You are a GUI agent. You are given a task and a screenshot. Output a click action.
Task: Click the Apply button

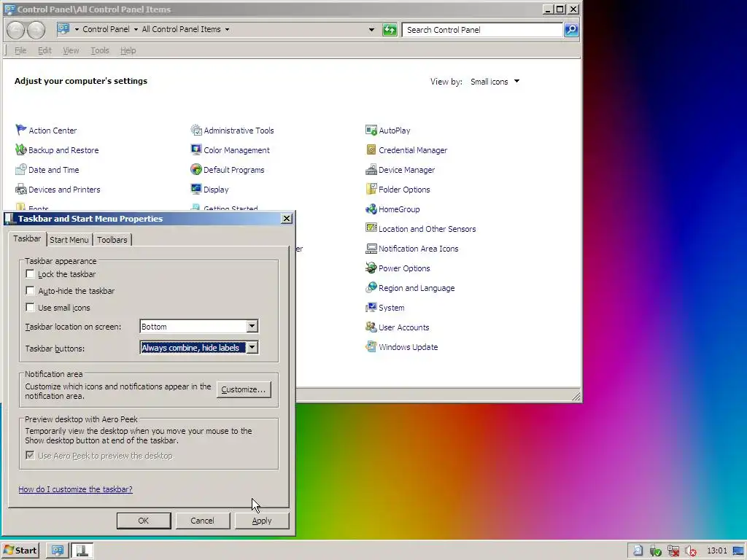[262, 521]
